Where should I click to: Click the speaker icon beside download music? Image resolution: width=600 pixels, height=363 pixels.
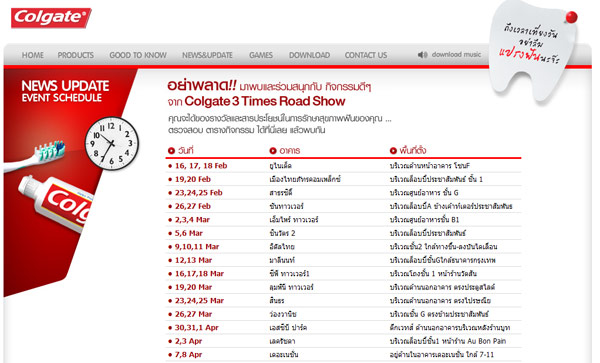coord(422,55)
